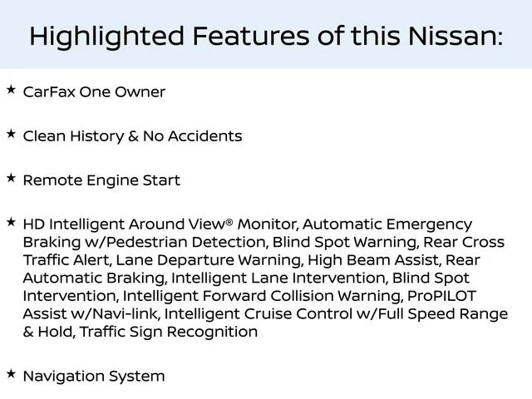Viewport: 532px width, 399px height.
Task: Click the Navigation System feature
Action: [x=94, y=377]
